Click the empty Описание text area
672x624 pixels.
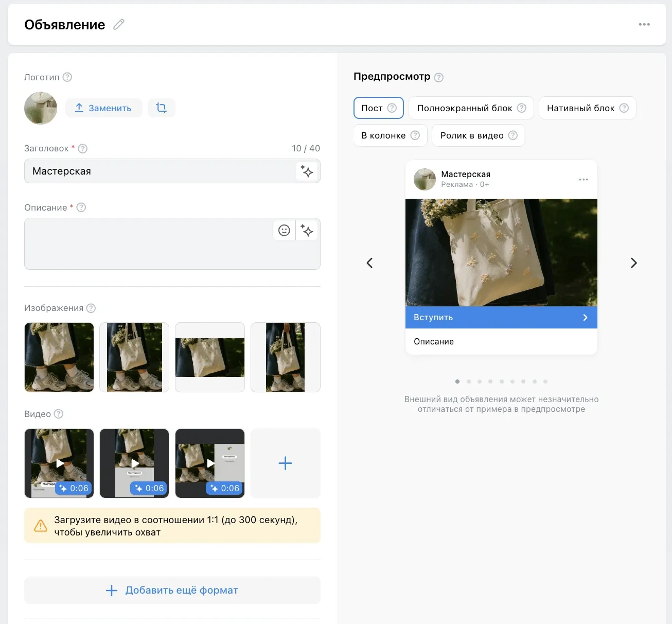tap(172, 244)
